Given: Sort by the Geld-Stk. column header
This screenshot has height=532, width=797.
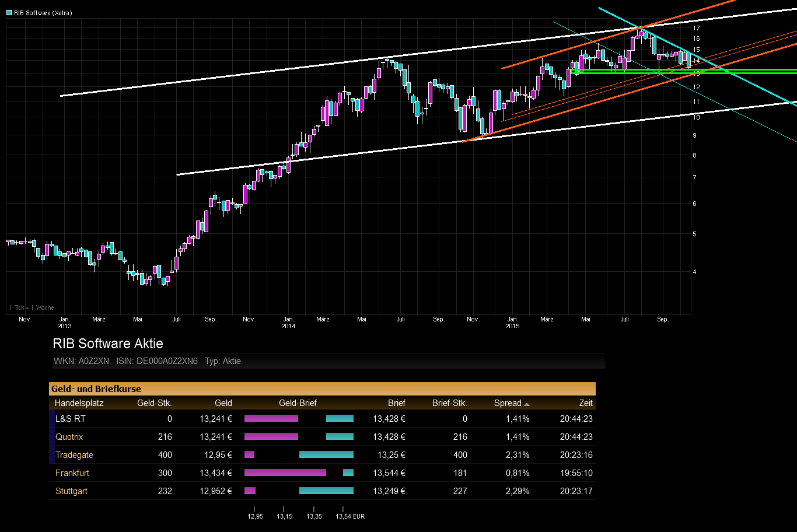Looking at the screenshot, I should 154,403.
